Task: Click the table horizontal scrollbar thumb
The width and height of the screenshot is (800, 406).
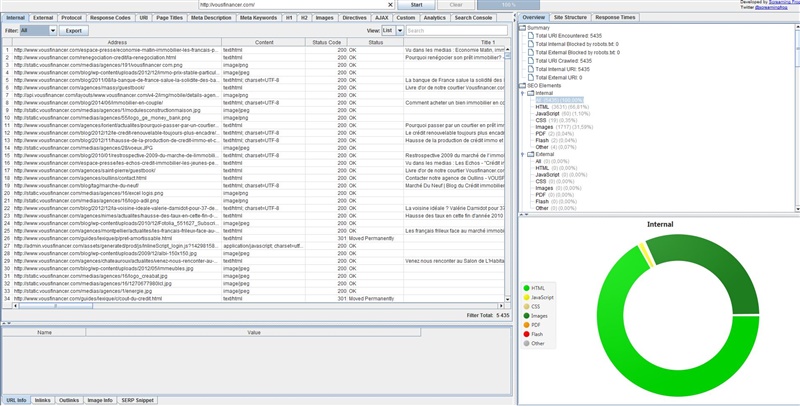Action: [x=56, y=306]
